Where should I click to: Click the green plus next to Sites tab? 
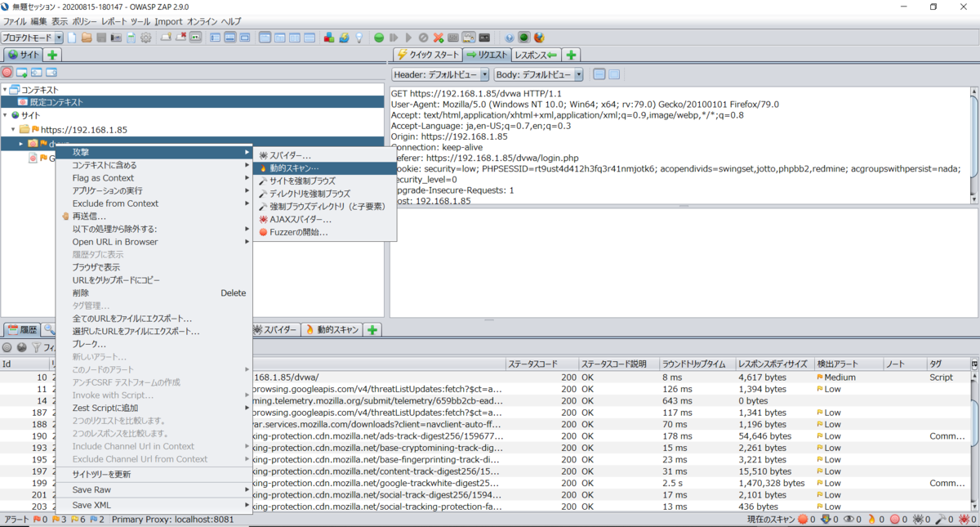pyautogui.click(x=52, y=55)
